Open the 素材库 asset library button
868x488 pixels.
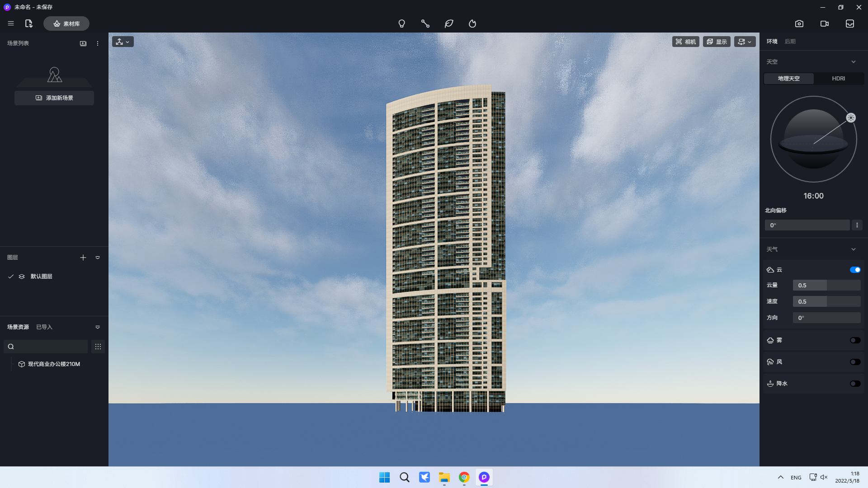point(66,23)
